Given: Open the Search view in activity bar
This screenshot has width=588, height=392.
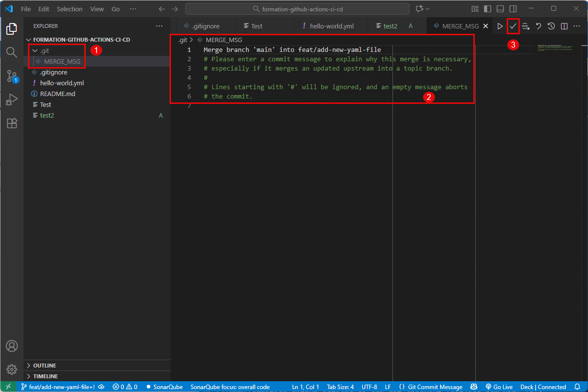Looking at the screenshot, I should coord(12,52).
